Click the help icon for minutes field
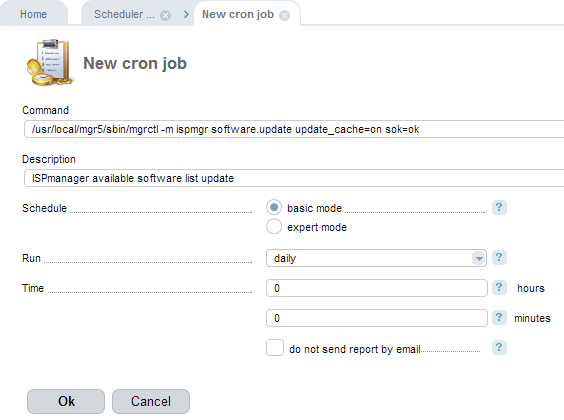The width and height of the screenshot is (564, 420). tap(499, 317)
